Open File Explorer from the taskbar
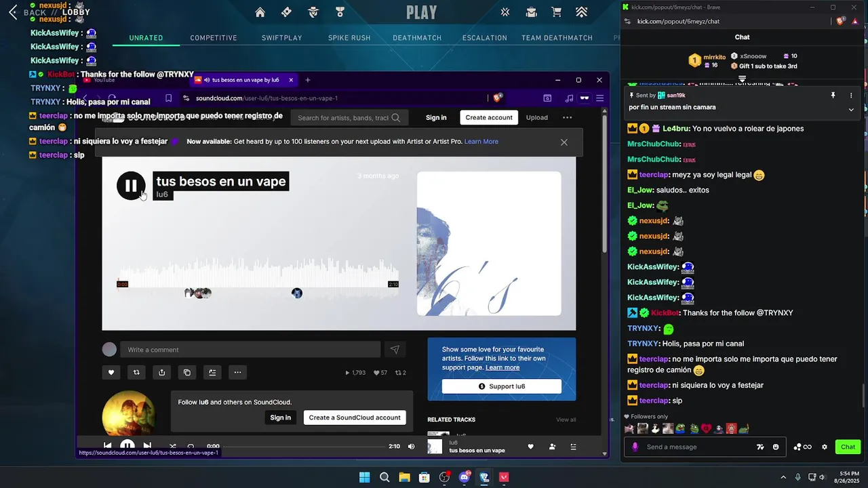 click(x=404, y=477)
